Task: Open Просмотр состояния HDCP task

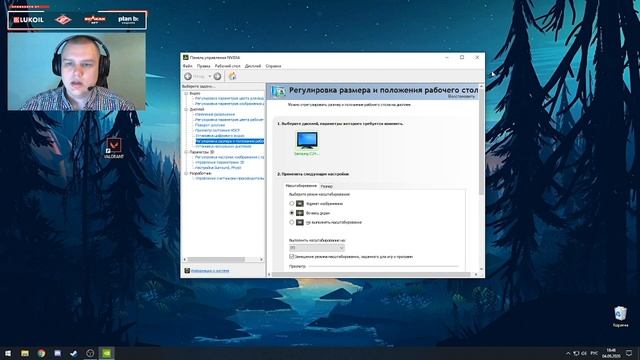Action: point(217,131)
